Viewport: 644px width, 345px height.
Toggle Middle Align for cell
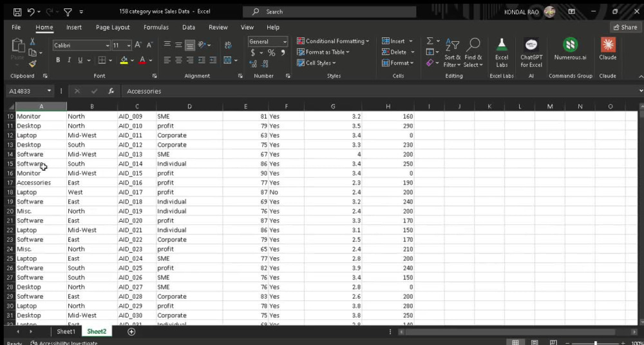[178, 45]
